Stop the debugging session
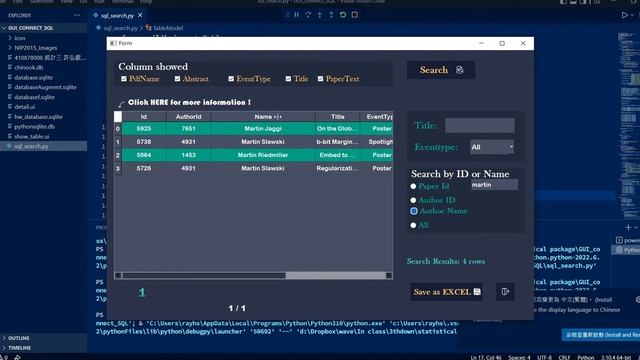 point(355,15)
